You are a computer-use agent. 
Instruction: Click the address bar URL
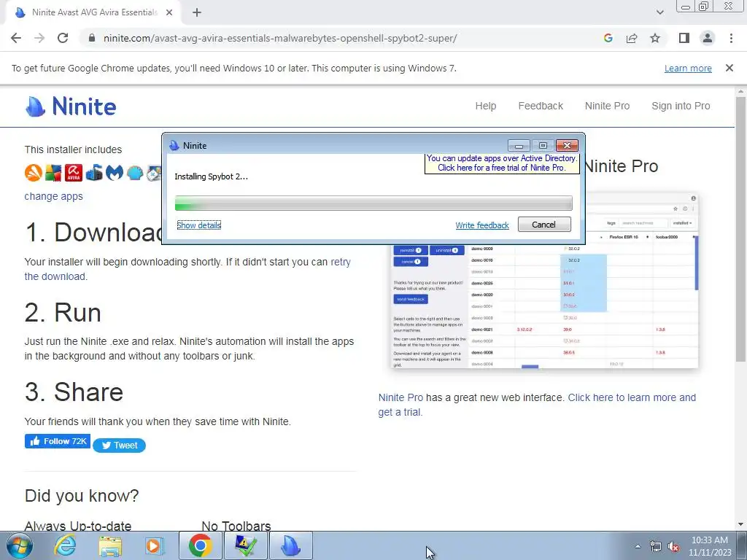tap(280, 38)
